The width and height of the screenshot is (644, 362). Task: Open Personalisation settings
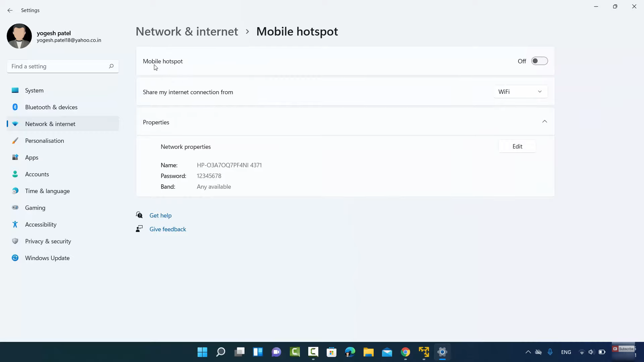point(44,141)
